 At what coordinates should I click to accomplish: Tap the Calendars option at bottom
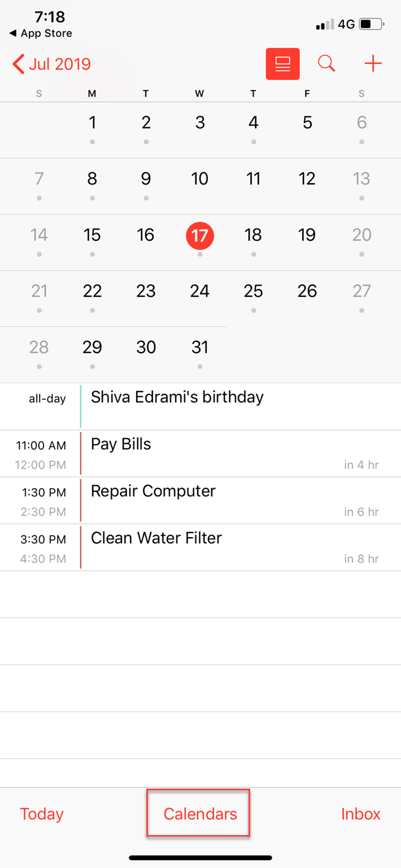tap(198, 814)
